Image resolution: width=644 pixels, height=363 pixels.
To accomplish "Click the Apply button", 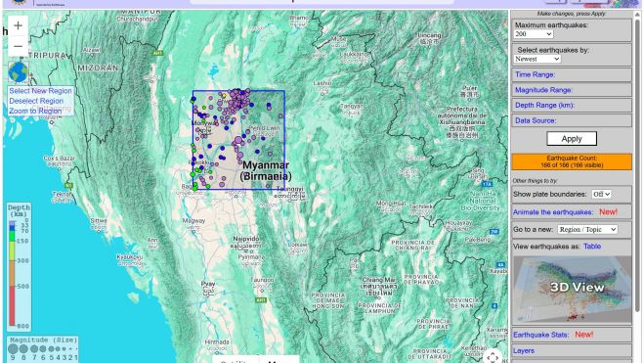I will tap(572, 139).
